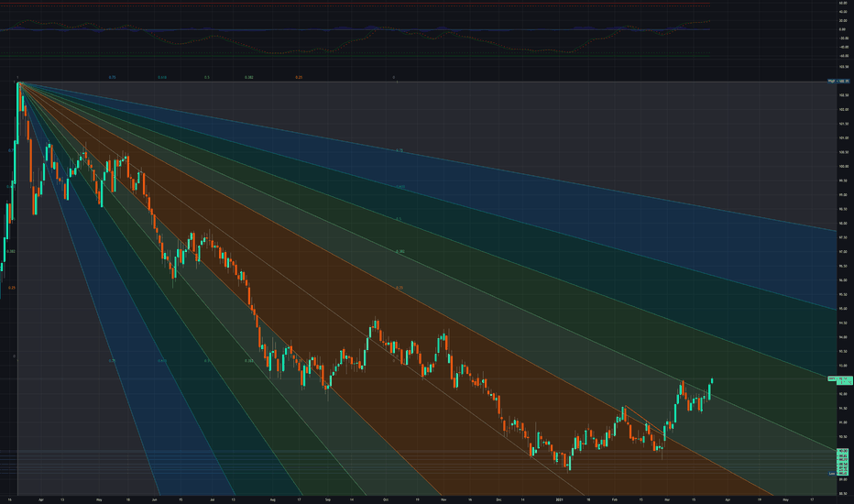Select the Fibonacci fan origin point at the high
This screenshot has width=854, height=504.
click(18, 82)
